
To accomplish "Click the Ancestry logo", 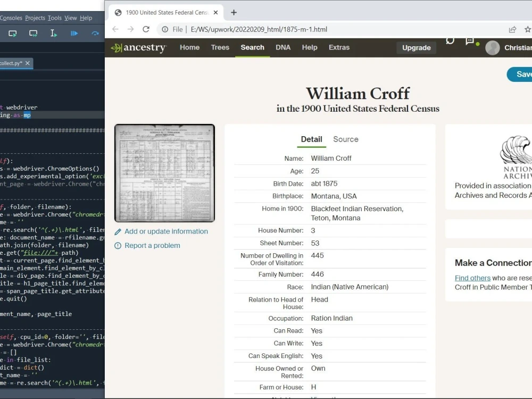I will pos(138,47).
